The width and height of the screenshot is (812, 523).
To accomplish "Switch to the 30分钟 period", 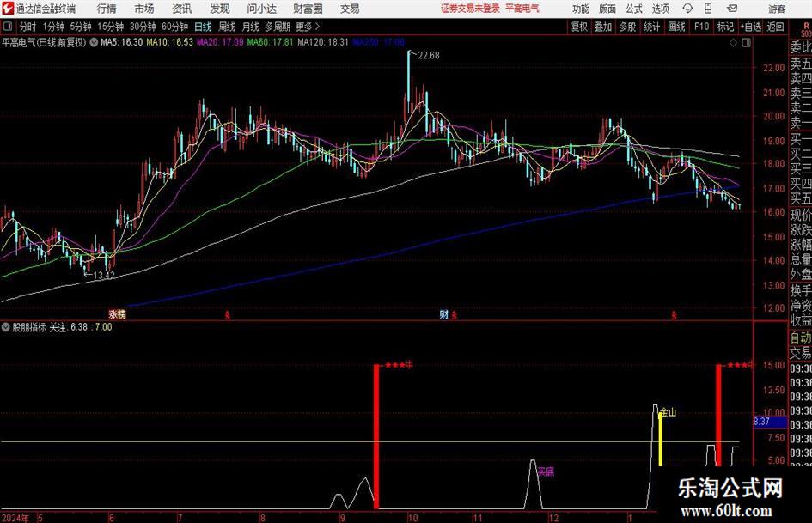I will pos(143,27).
